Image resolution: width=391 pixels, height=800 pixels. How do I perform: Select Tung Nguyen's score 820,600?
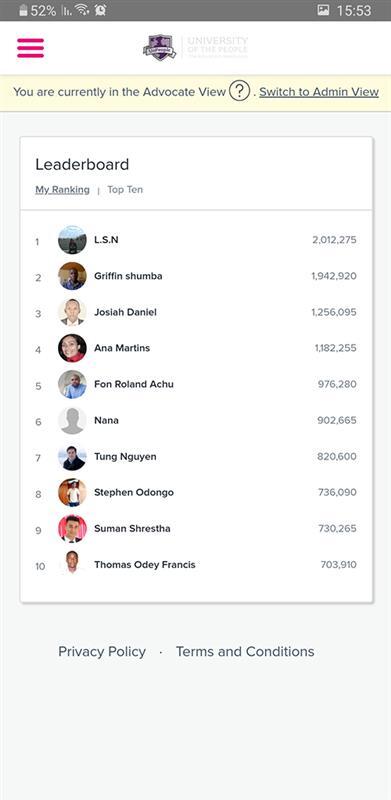[337, 457]
